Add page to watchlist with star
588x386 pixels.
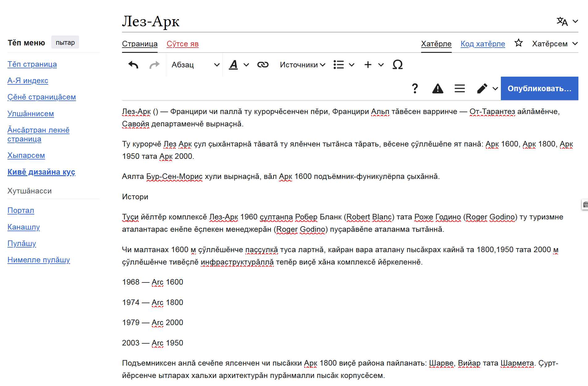pos(518,43)
